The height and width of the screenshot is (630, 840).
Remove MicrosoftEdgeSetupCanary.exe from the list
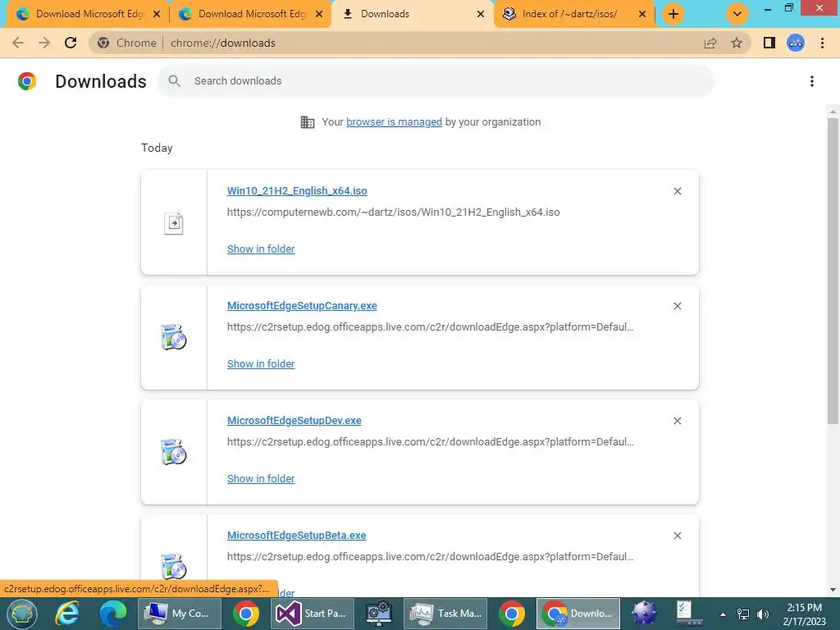coord(677,306)
